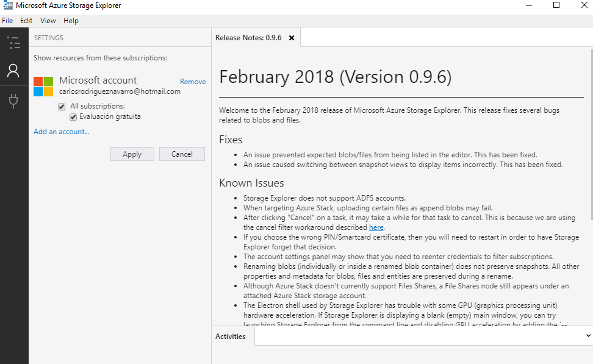The width and height of the screenshot is (593, 364).
Task: Click the Remove account link
Action: [x=193, y=82]
